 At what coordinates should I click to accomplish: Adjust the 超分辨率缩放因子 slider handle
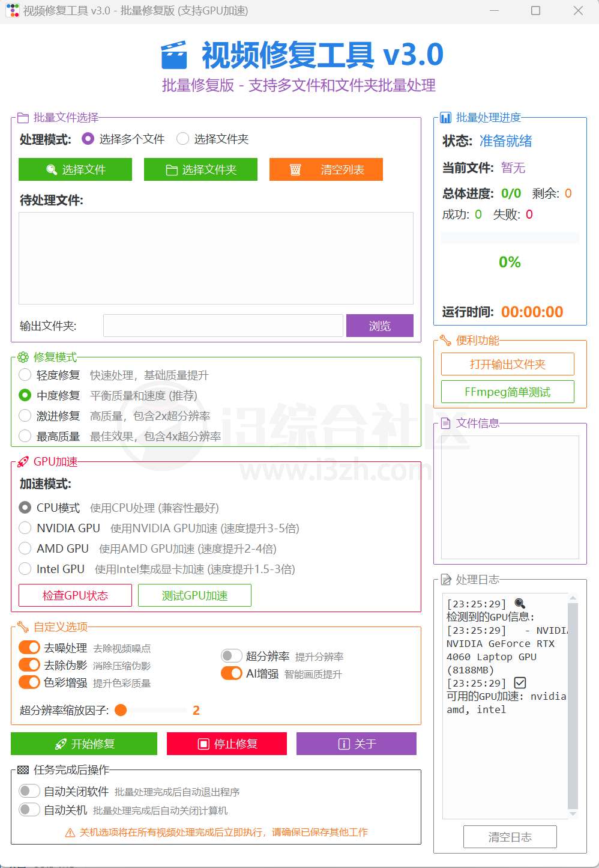coord(121,710)
